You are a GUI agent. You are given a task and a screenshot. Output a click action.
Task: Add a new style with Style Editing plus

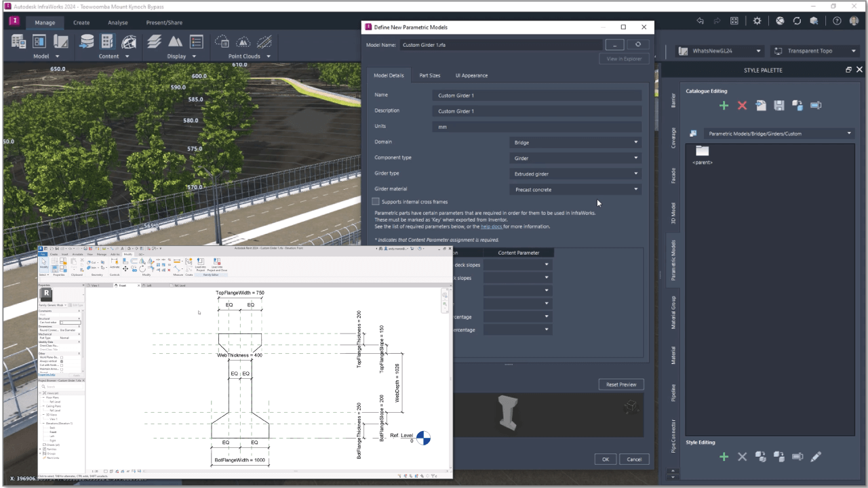724,457
